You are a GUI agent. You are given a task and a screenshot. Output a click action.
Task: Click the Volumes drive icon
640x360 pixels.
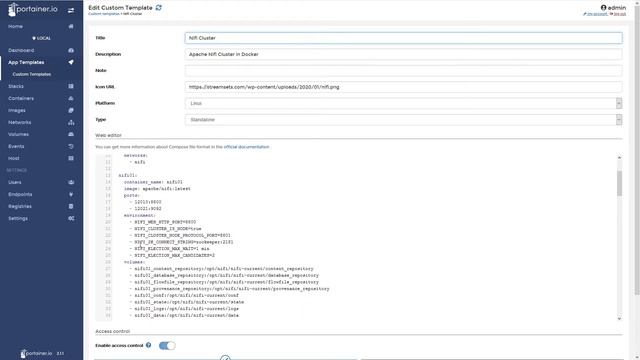[x=71, y=134]
